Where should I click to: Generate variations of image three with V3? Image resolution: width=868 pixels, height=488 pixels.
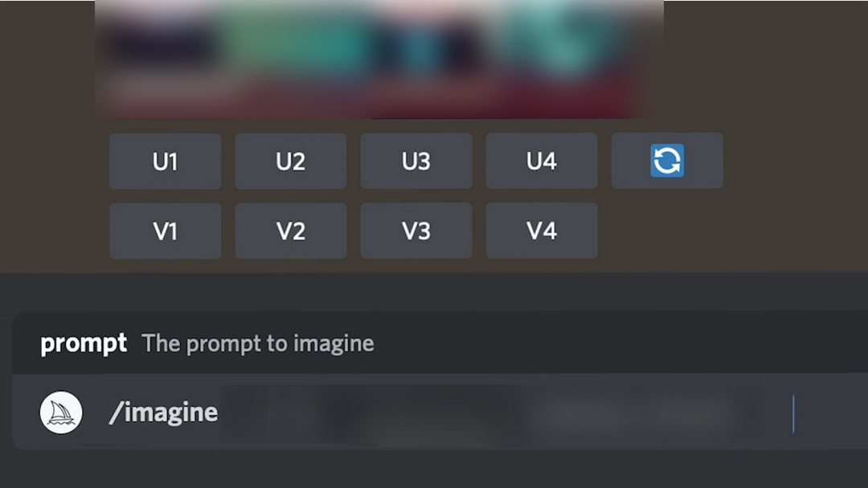(x=416, y=232)
